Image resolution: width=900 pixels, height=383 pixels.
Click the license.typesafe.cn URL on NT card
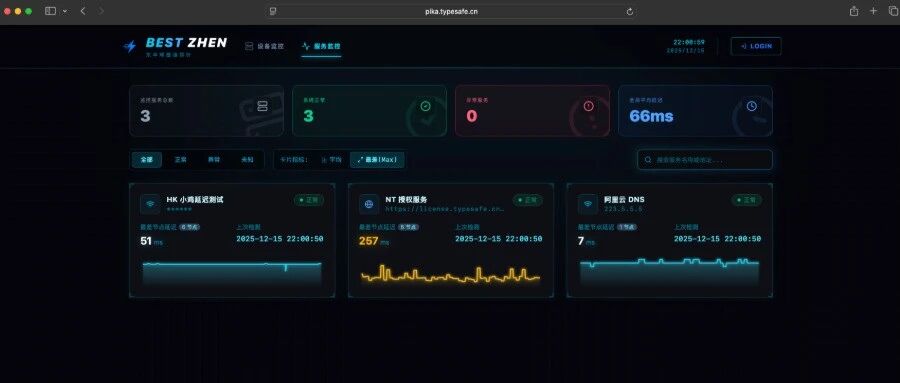tap(445, 210)
